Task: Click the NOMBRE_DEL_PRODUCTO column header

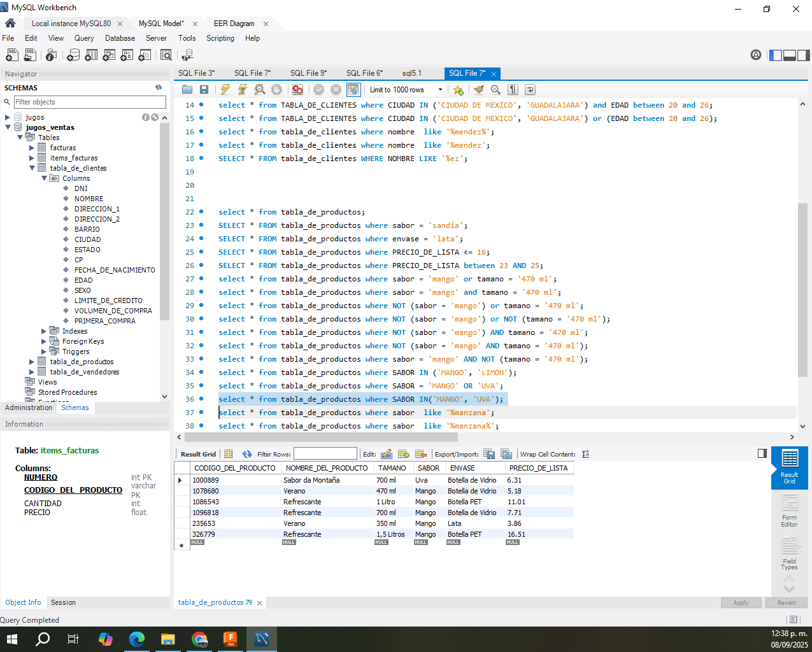Action: click(x=327, y=468)
